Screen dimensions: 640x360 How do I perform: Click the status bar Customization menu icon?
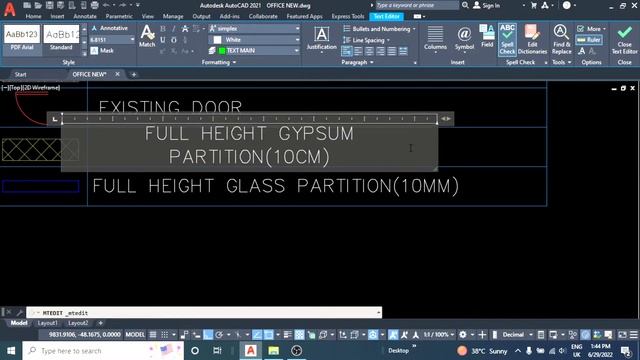pyautogui.click(x=633, y=335)
